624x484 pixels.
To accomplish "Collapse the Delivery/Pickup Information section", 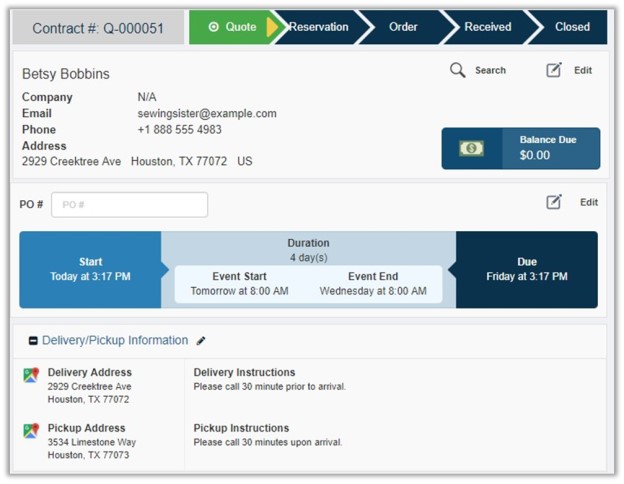I will pos(33,341).
